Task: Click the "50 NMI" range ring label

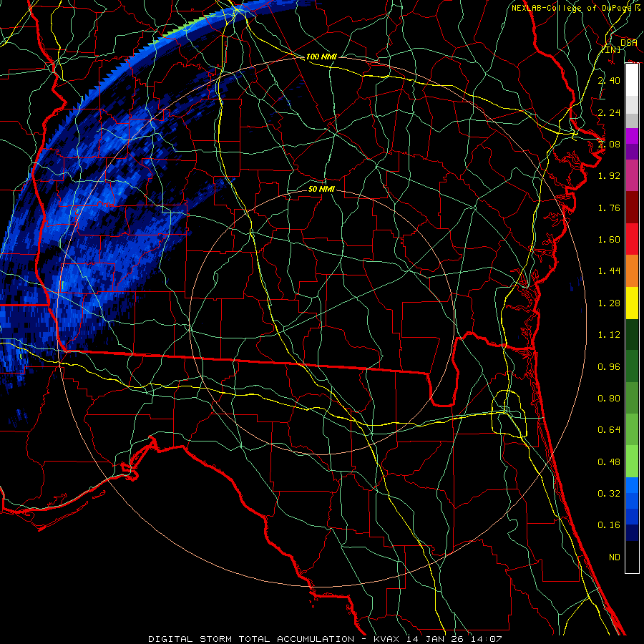Action: point(321,189)
